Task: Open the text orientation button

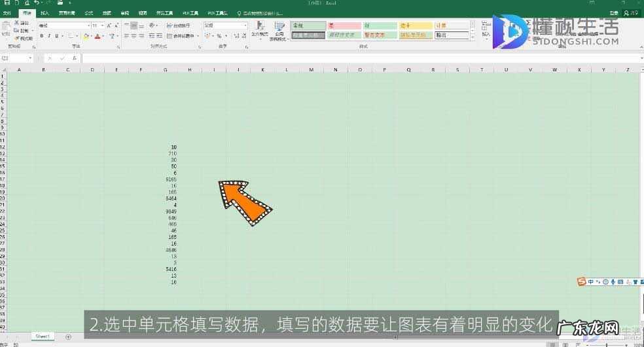Action: (x=152, y=26)
